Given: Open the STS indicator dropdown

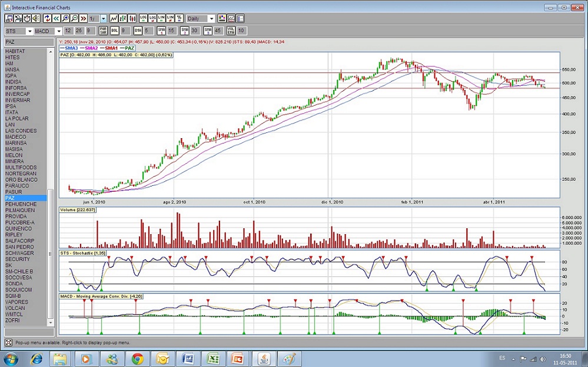Looking at the screenshot, I should (x=29, y=31).
